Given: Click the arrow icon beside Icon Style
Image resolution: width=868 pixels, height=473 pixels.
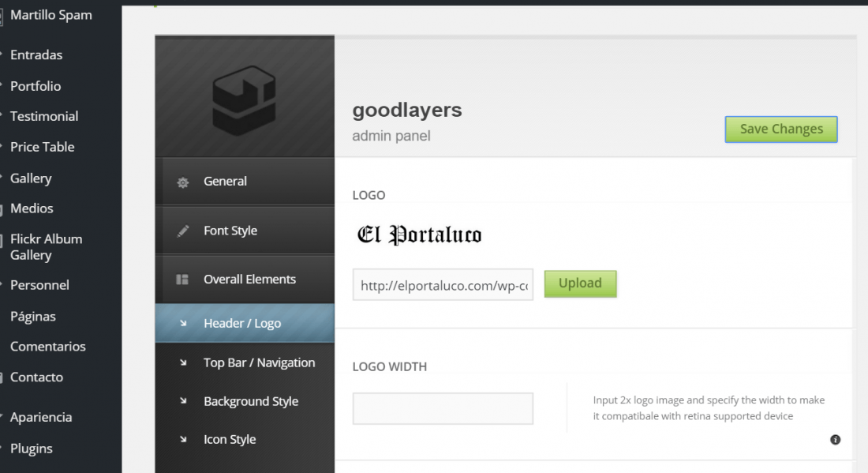Looking at the screenshot, I should pos(183,439).
